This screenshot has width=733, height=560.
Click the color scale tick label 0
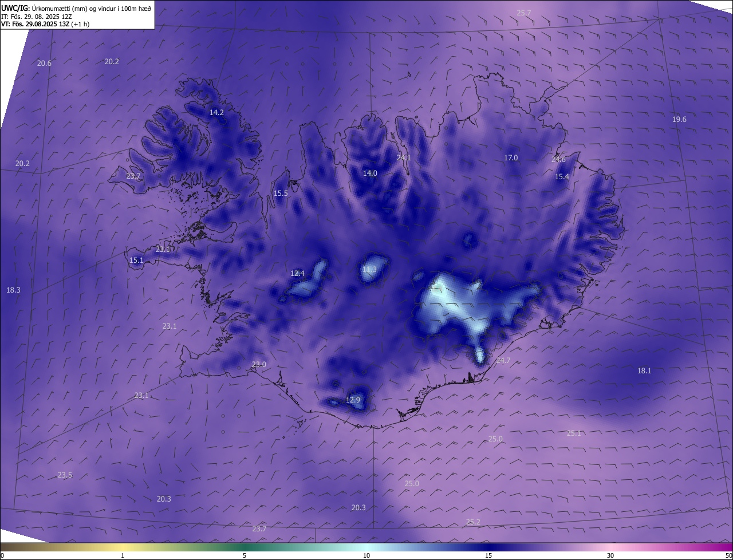click(x=2, y=555)
